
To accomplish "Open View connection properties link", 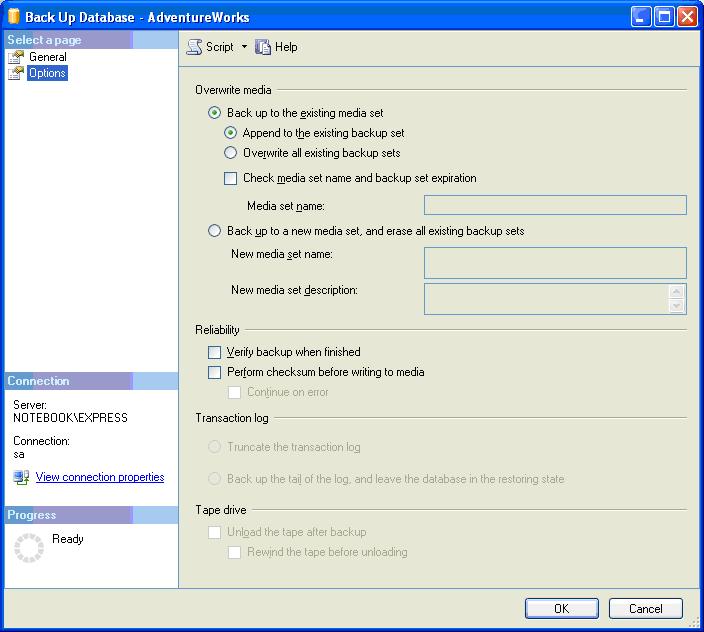I will [100, 478].
